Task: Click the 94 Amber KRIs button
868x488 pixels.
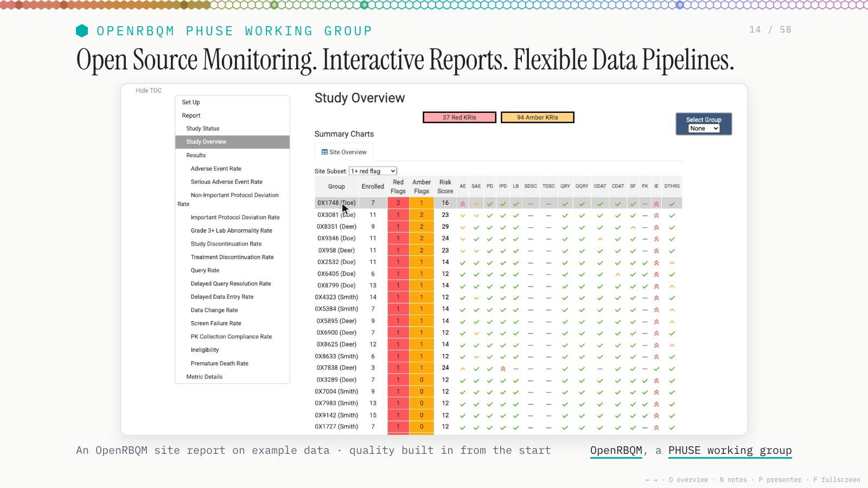Action: pyautogui.click(x=538, y=117)
